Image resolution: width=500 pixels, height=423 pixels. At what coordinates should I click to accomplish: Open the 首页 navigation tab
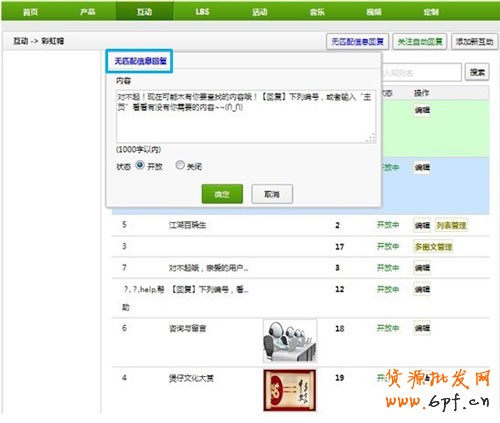coord(30,12)
